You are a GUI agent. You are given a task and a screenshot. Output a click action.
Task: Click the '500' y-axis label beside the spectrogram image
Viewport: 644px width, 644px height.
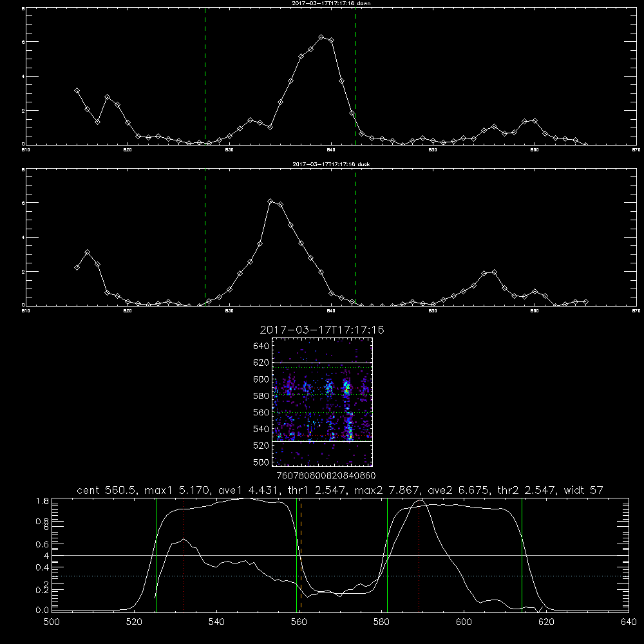[x=261, y=462]
